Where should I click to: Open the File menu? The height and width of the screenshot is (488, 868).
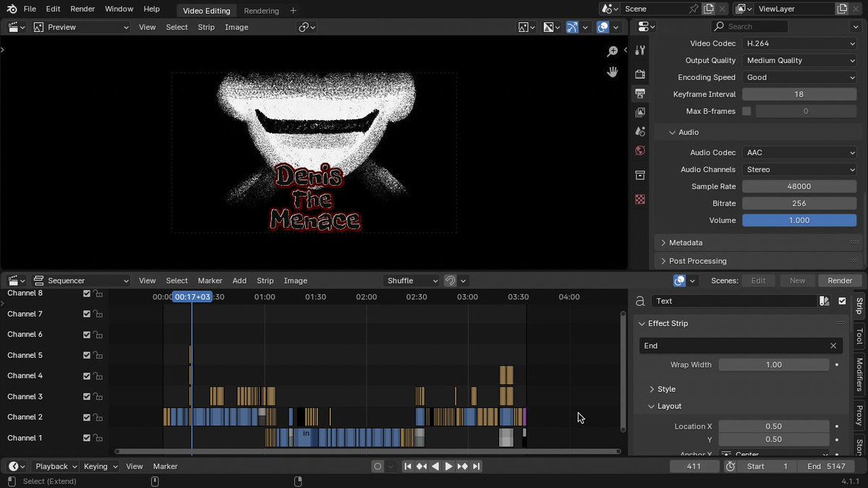coord(30,9)
